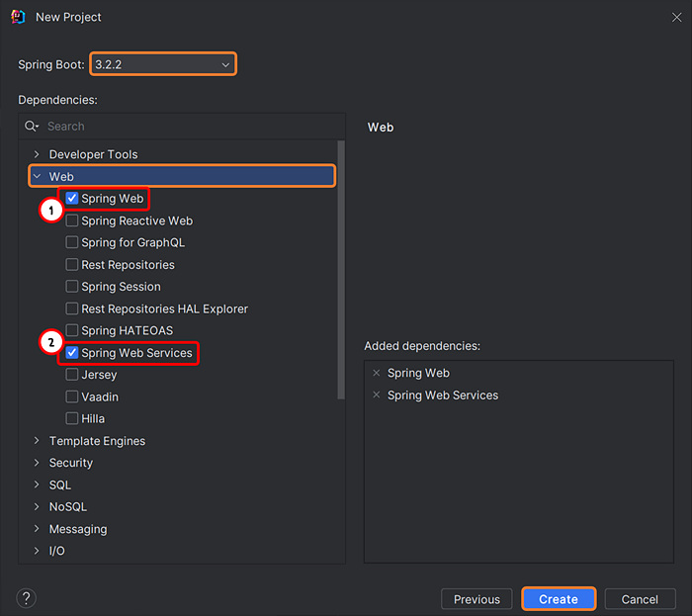Select the Developer Tools tree row label
The height and width of the screenshot is (616, 692).
click(x=93, y=154)
